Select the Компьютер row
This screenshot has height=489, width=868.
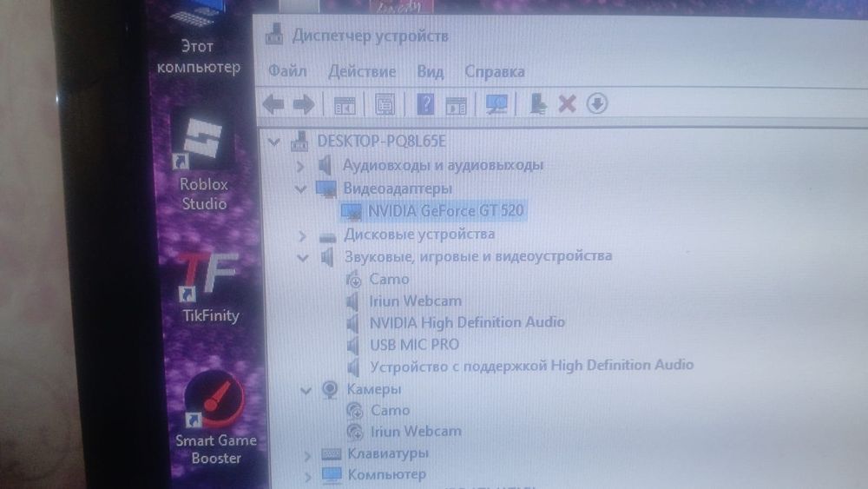point(386,474)
